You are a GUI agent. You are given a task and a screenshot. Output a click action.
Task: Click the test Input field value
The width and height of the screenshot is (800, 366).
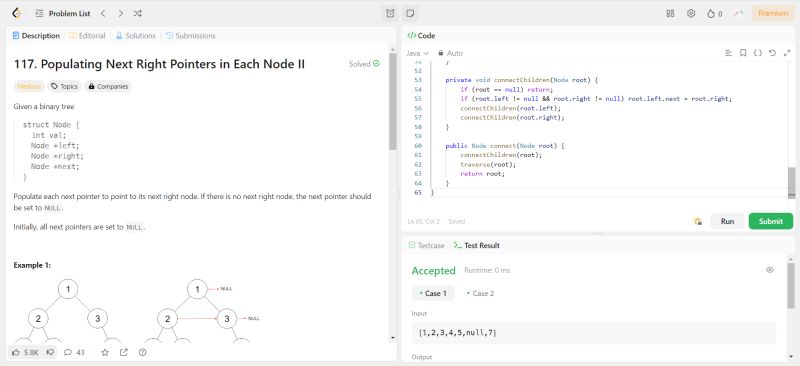coord(593,333)
